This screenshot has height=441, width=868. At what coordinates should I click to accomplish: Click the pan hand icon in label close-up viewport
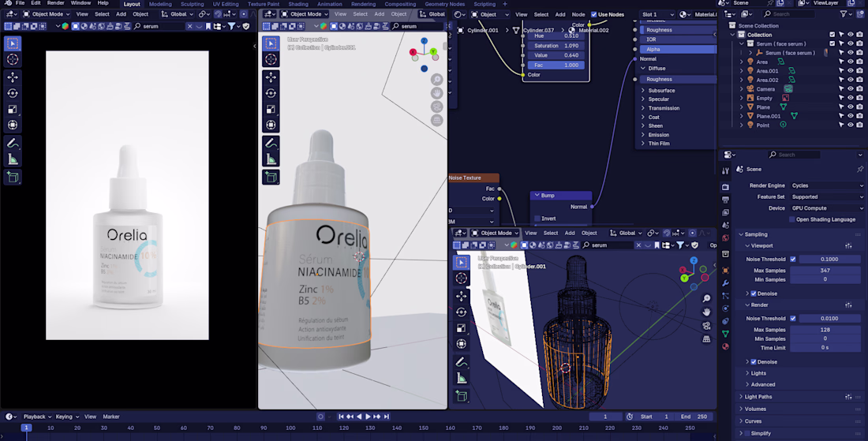[x=437, y=93]
